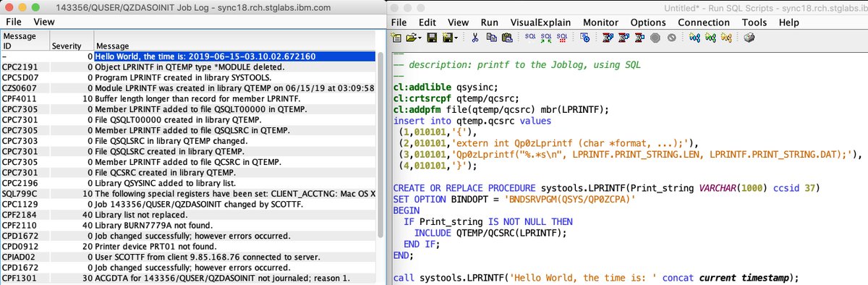The image size is (868, 285).
Task: Open the Help menu
Action: (x=789, y=22)
